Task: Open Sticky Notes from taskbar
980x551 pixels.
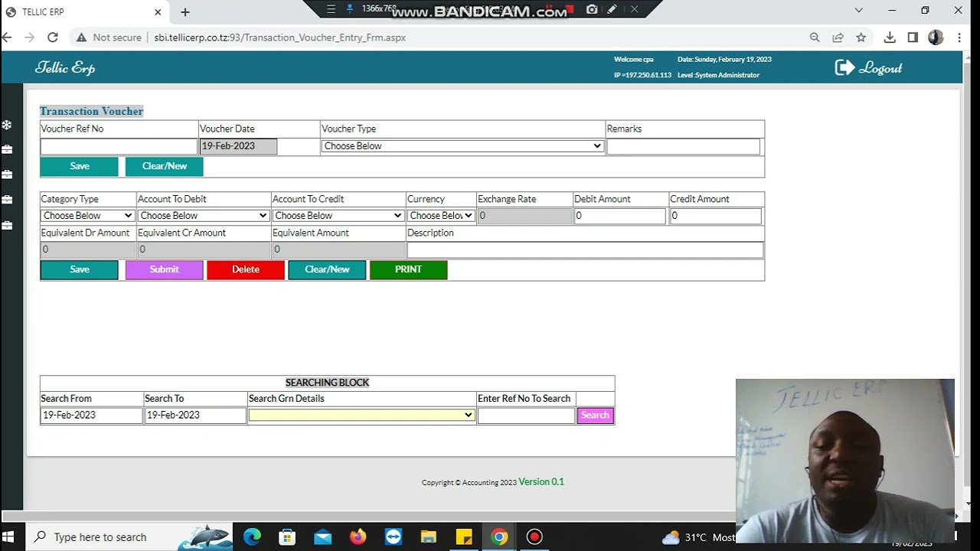Action: coord(463,536)
